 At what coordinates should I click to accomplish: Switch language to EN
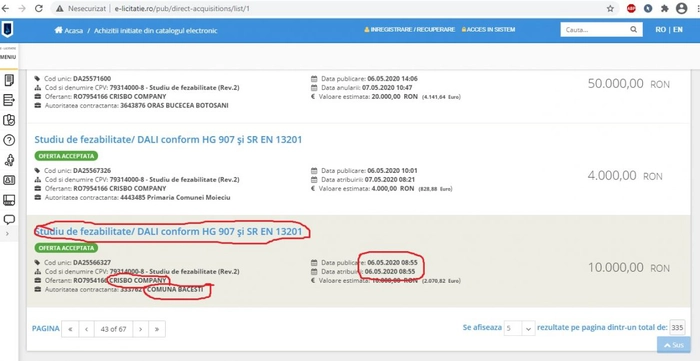click(678, 29)
